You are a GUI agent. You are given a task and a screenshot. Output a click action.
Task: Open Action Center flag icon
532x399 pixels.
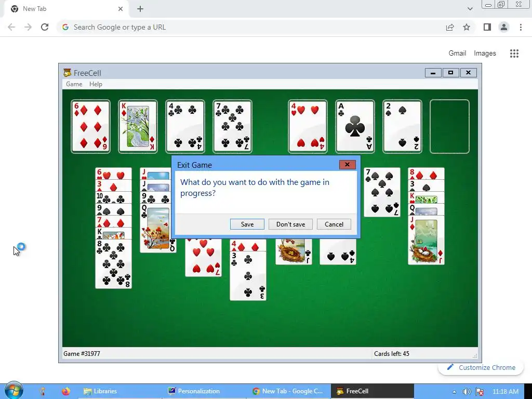(480, 392)
